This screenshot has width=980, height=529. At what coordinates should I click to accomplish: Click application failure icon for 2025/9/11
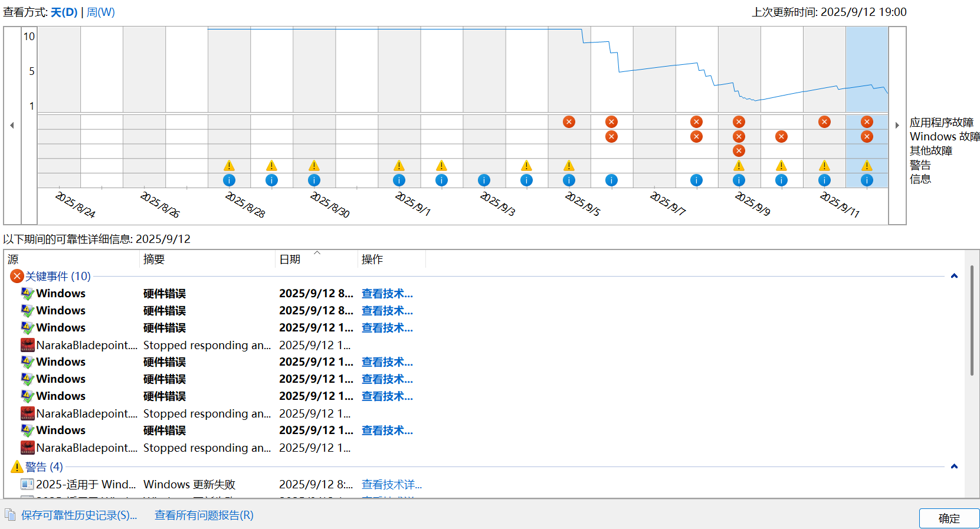824,122
